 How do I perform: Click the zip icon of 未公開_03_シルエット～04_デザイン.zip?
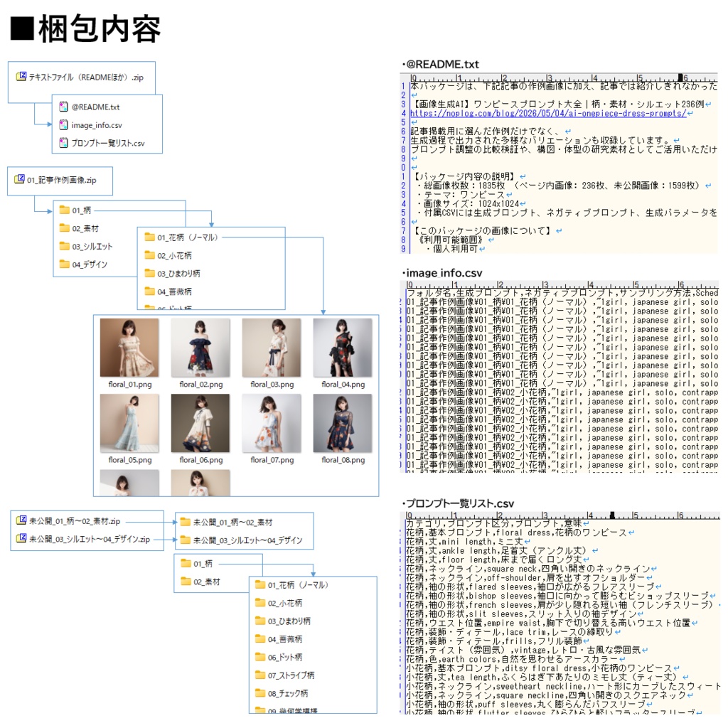(21, 538)
